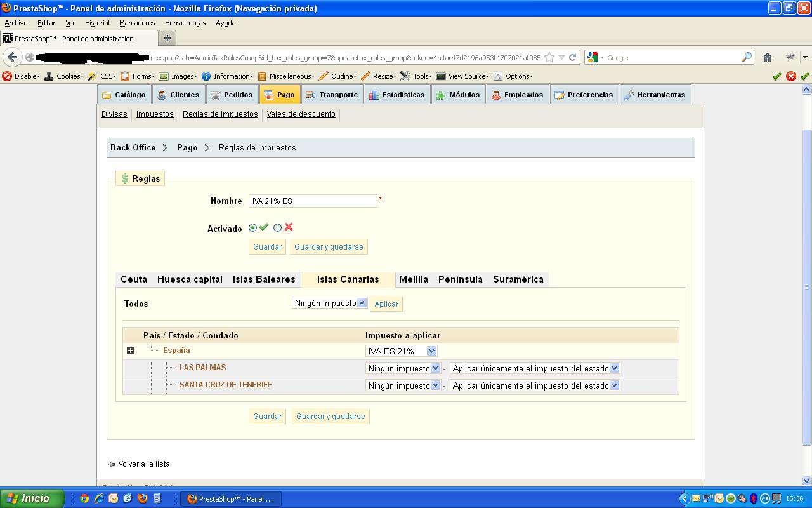The width and height of the screenshot is (812, 508).
Task: Click the red error indicator in web developer toolbar
Action: (791, 76)
